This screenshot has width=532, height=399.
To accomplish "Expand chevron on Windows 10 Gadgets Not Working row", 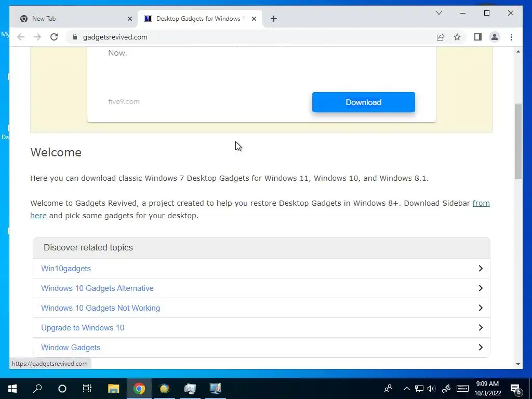I will [481, 308].
